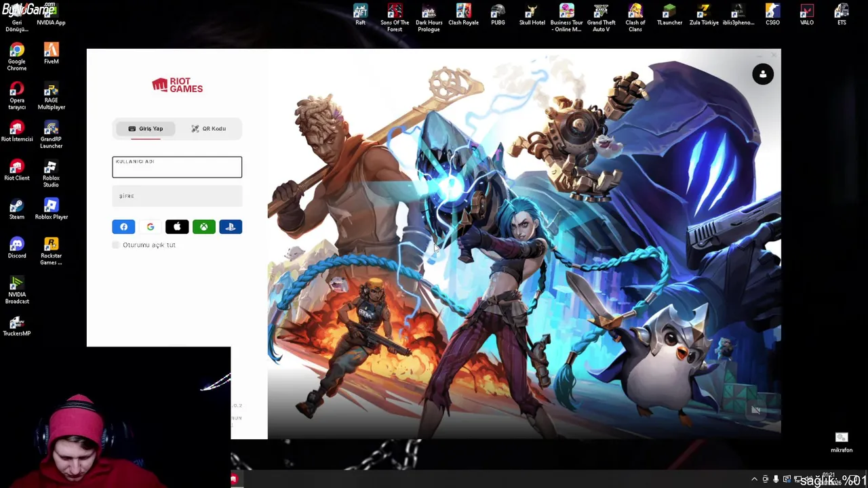Select the Google Chrome desktop icon
This screenshot has width=868, height=488.
point(17,57)
